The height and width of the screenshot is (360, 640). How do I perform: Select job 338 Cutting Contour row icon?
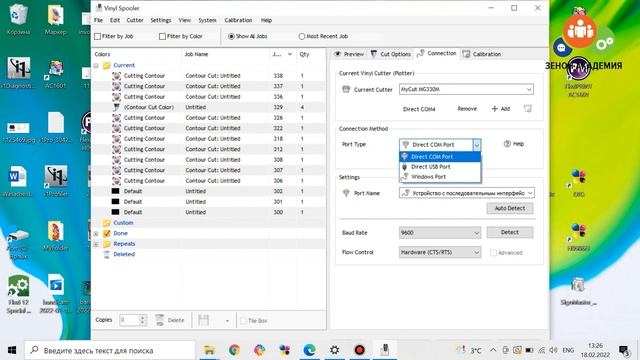tap(116, 76)
